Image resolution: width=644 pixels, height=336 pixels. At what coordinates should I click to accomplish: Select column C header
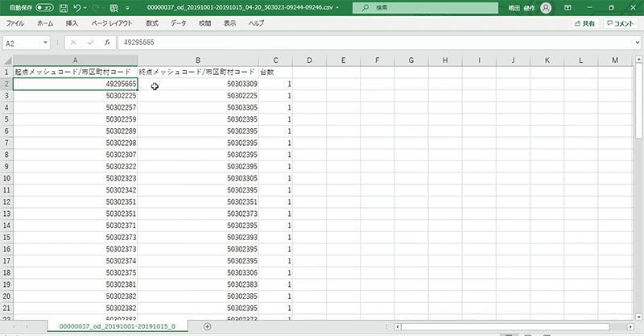pos(275,60)
